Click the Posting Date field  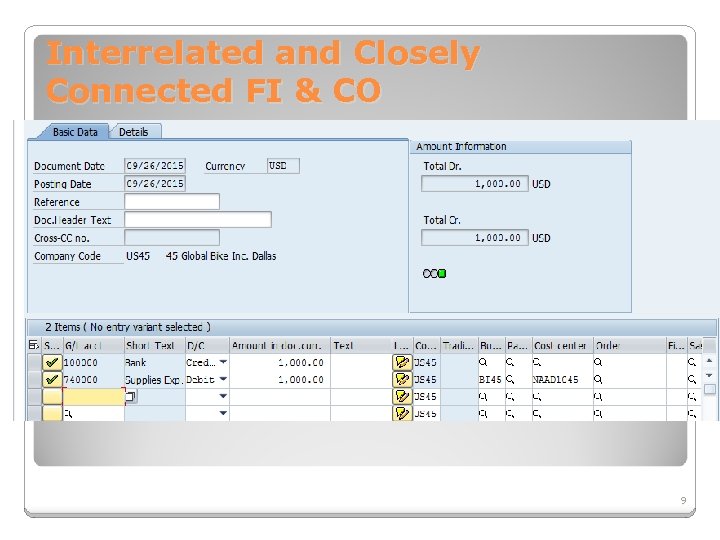tap(155, 184)
